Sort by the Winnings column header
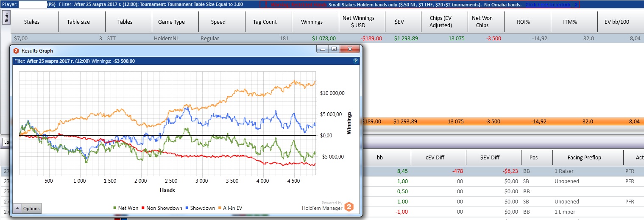This screenshot has width=644, height=220. [312, 22]
